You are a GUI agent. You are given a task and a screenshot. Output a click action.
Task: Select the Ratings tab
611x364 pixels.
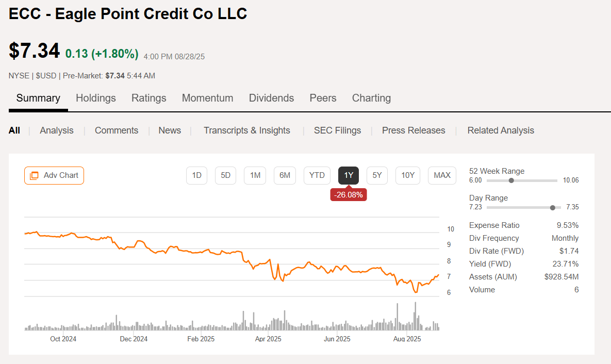coord(148,98)
